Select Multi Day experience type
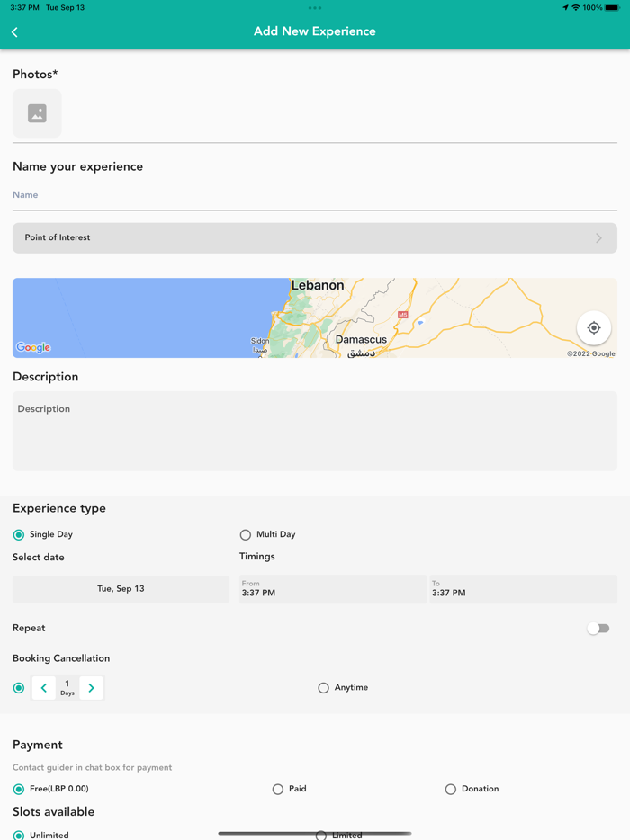The image size is (630, 840). (x=246, y=534)
